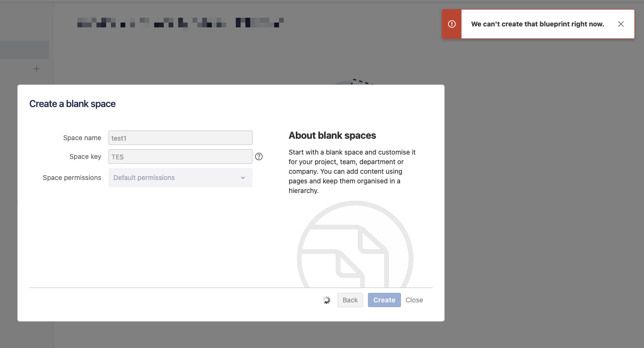Click the 'Create a blank space' title

[73, 104]
